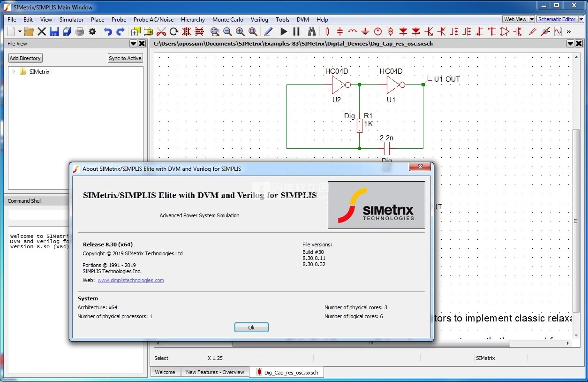Open a file using the folder icon
Viewport: 588px width, 382px height.
click(29, 31)
